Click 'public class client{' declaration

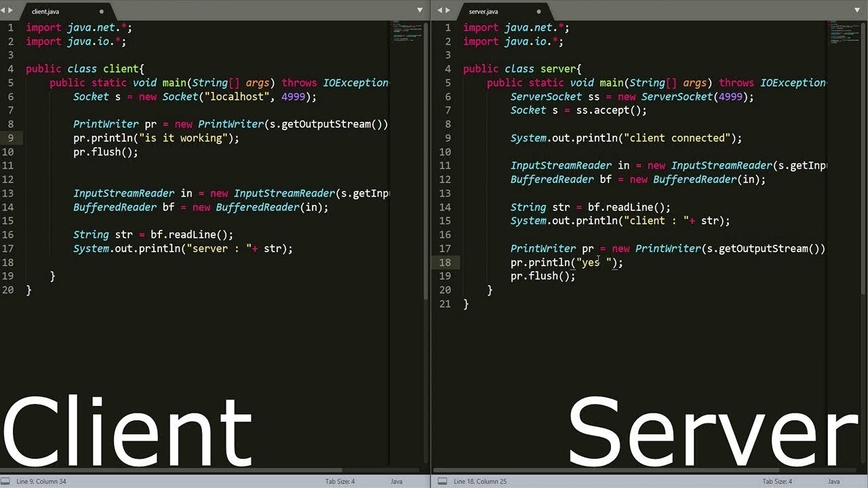tap(85, 69)
